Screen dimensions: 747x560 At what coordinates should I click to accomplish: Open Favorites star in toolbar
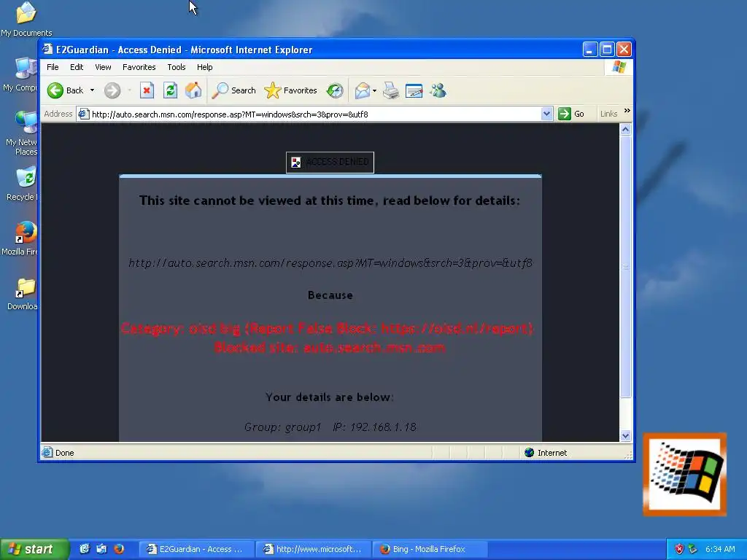click(x=290, y=90)
